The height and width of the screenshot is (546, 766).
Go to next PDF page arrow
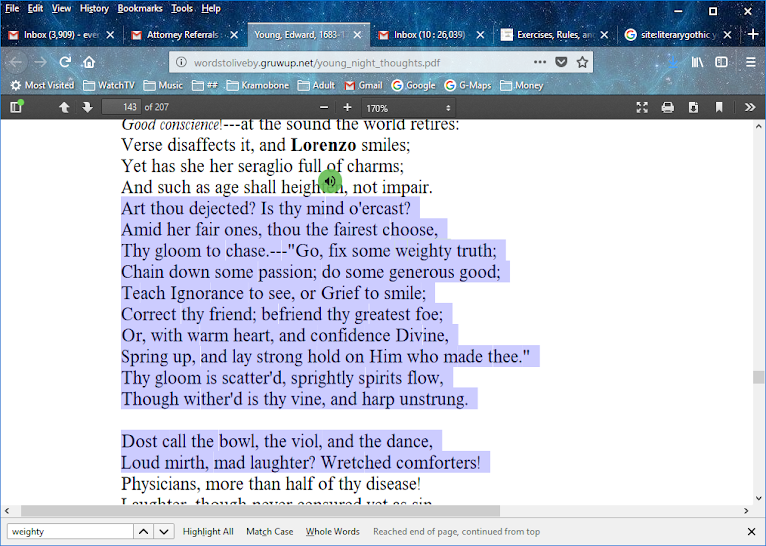pos(87,107)
